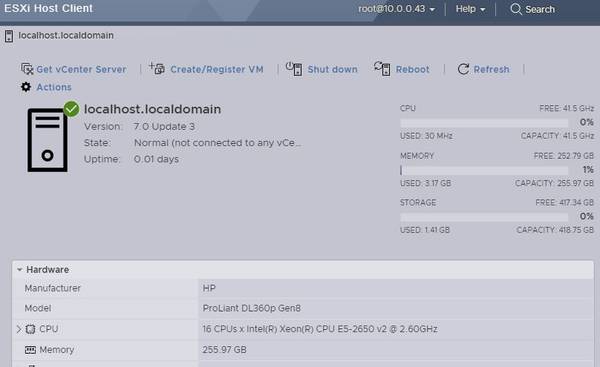The height and width of the screenshot is (367, 600).
Task: Click the Storage usage bar
Action: (484, 217)
